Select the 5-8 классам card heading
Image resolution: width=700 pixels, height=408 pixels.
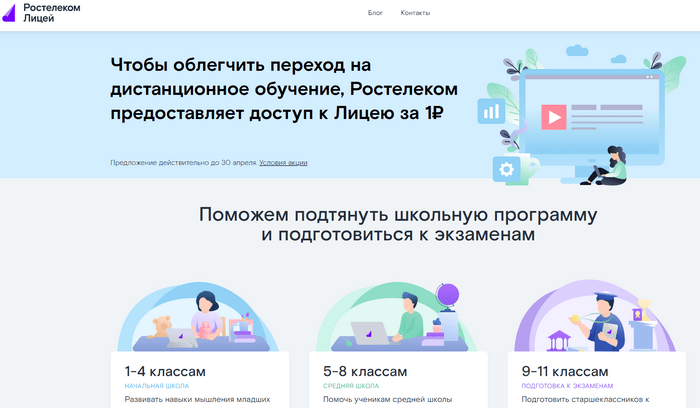point(365,371)
